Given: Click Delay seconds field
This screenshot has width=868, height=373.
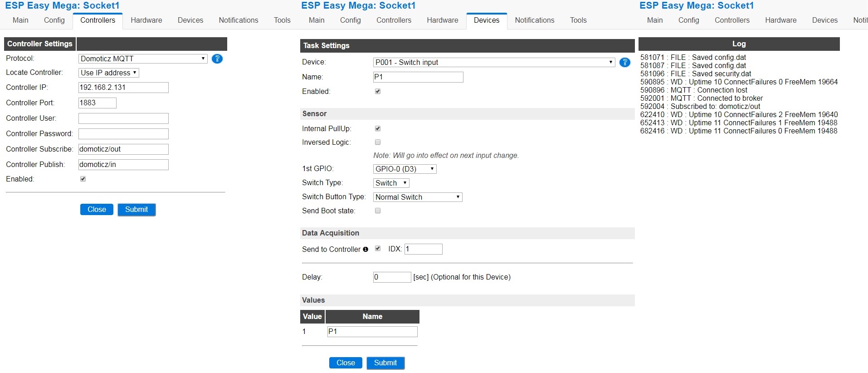Looking at the screenshot, I should click(x=392, y=277).
